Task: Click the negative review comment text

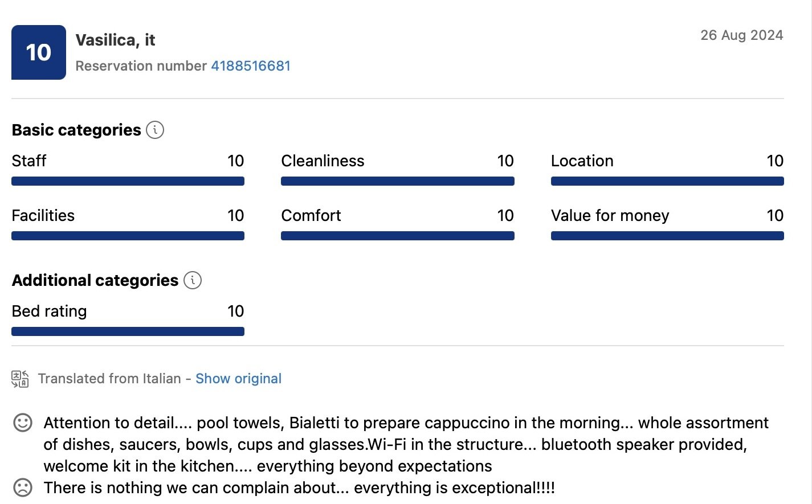Action: pos(299,487)
